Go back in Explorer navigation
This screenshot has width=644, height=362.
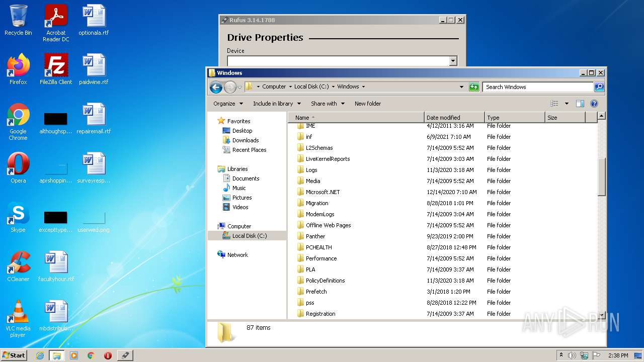(216, 87)
